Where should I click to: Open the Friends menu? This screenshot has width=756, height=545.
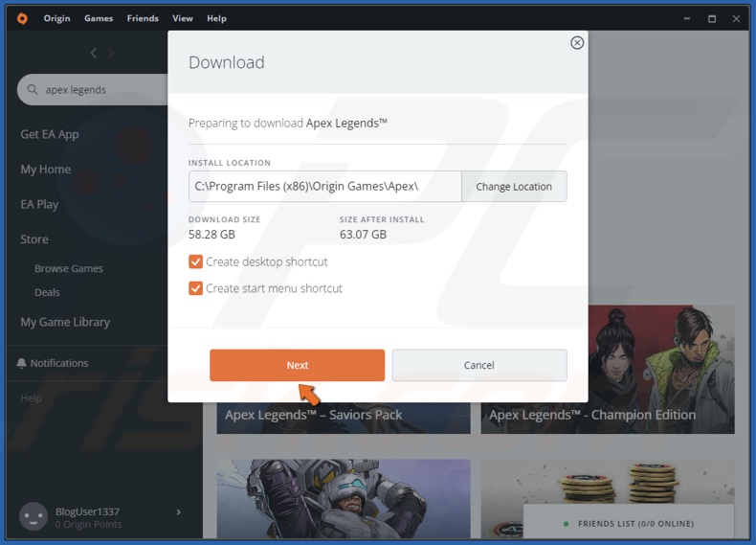[x=143, y=18]
